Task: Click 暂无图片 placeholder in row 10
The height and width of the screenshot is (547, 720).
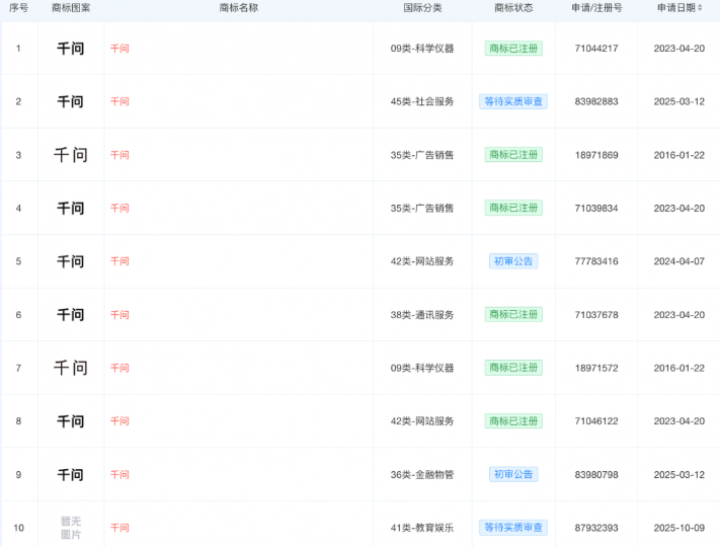Action: pos(70,527)
